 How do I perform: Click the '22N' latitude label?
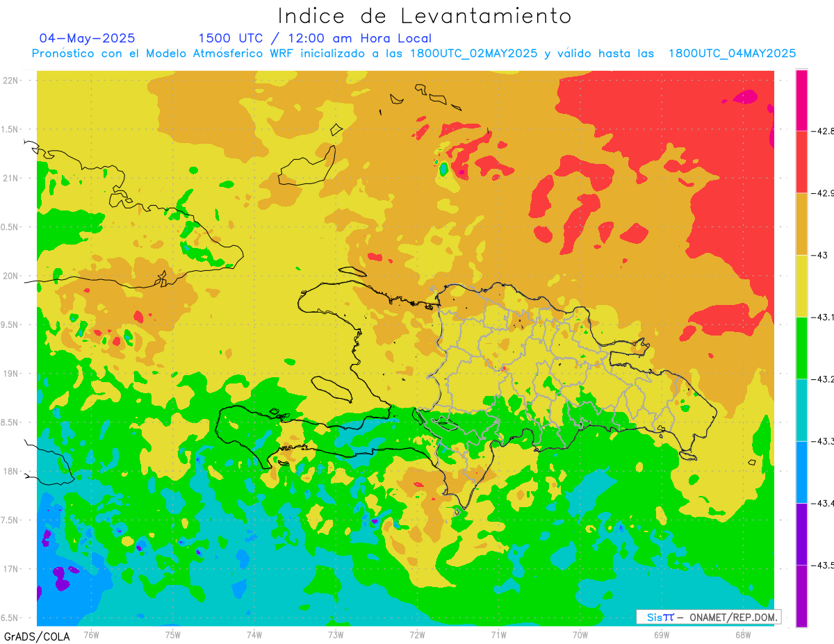[x=10, y=81]
